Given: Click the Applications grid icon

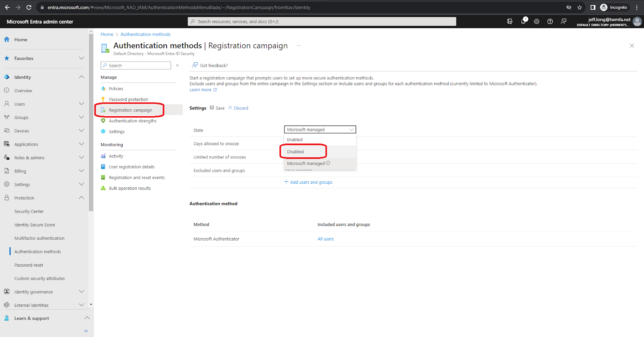Looking at the screenshot, I should pyautogui.click(x=7, y=144).
